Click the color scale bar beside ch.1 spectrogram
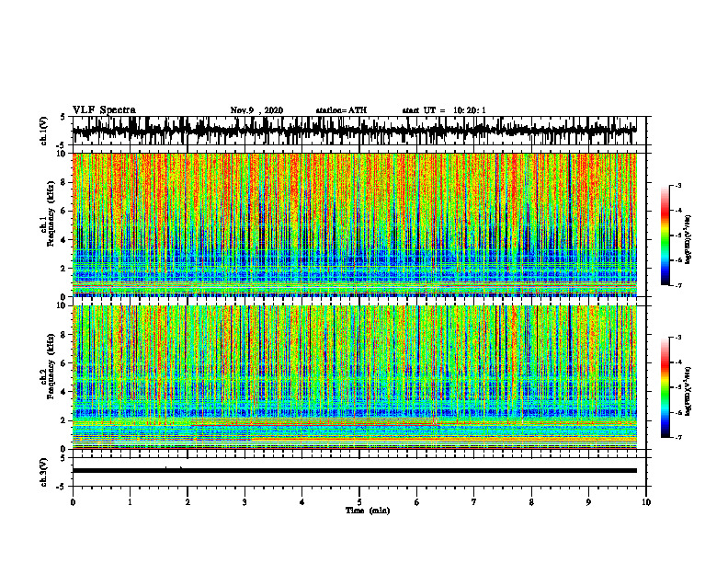Viewport: 728px width, 563px height. pyautogui.click(x=665, y=236)
